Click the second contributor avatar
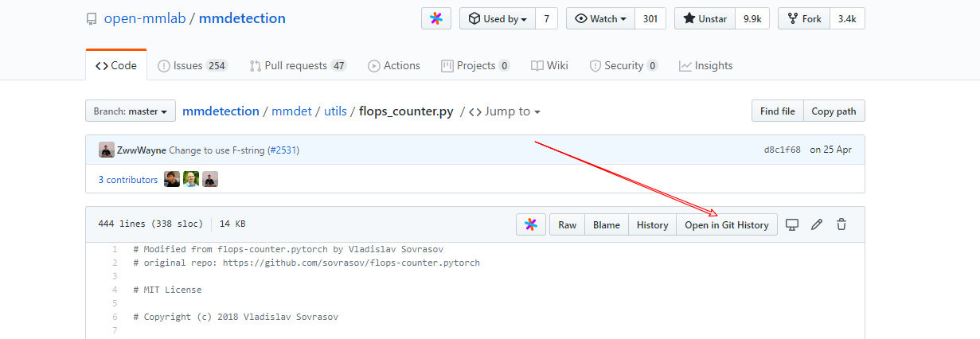The width and height of the screenshot is (980, 339). tap(191, 179)
